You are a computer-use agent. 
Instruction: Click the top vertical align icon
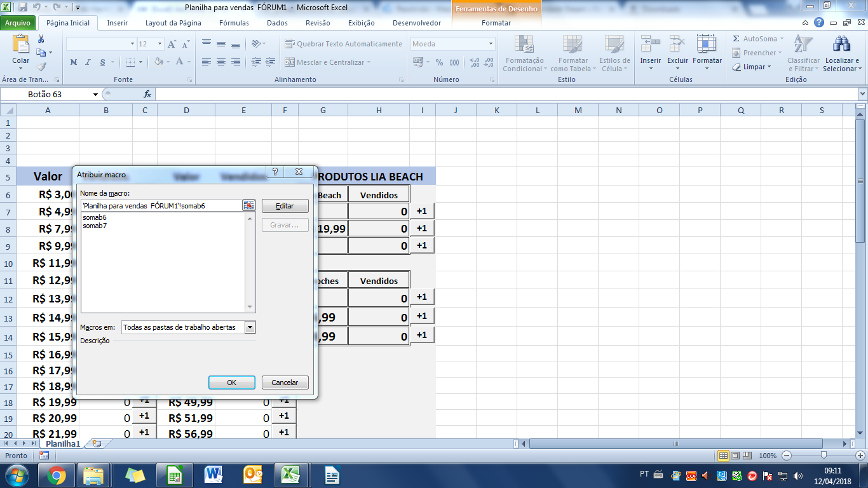pyautogui.click(x=207, y=44)
